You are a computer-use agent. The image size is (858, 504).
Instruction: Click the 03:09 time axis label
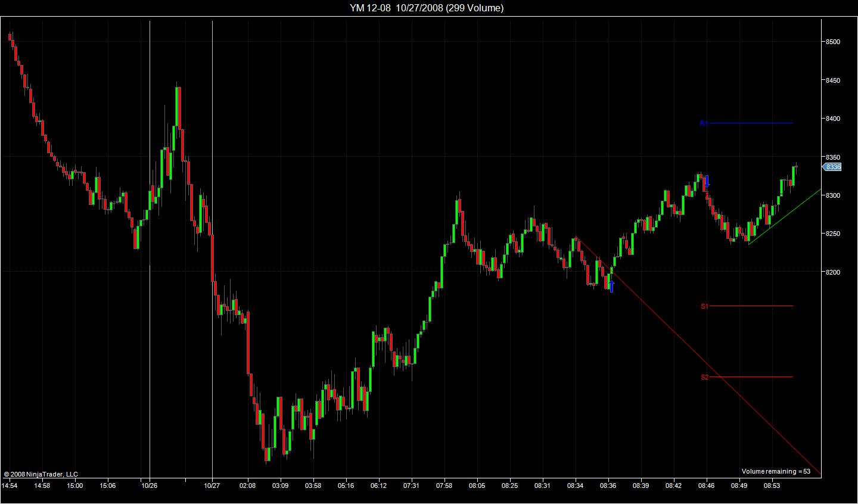[280, 486]
